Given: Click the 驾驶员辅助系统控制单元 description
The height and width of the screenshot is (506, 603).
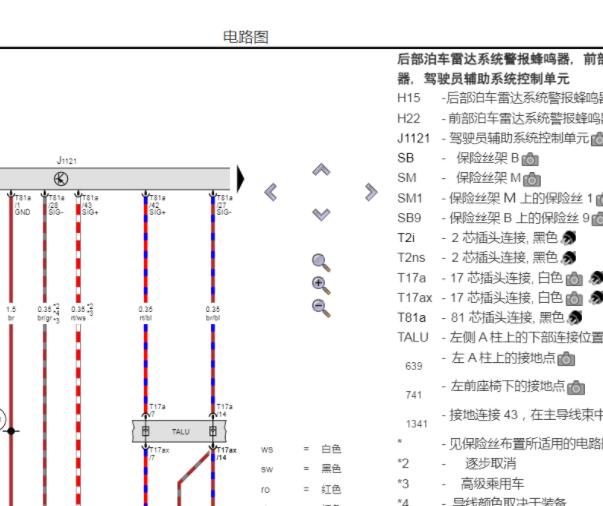Looking at the screenshot, I should tap(519, 138).
